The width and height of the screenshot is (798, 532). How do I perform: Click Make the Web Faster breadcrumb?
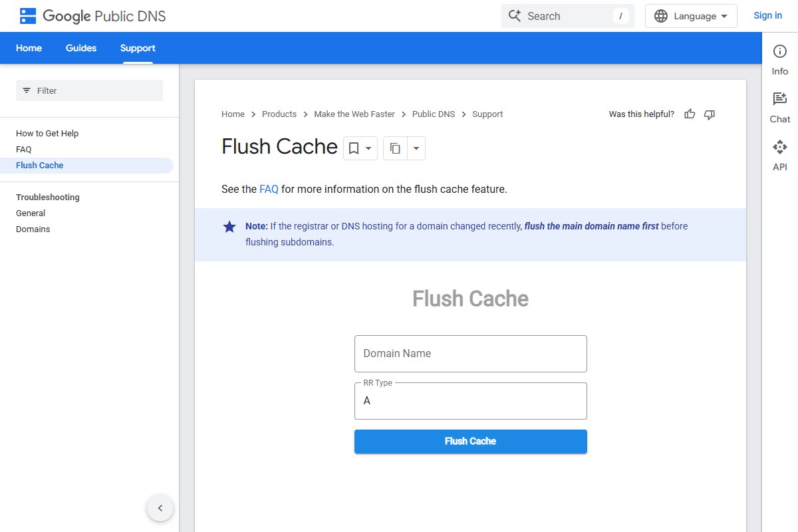[354, 114]
